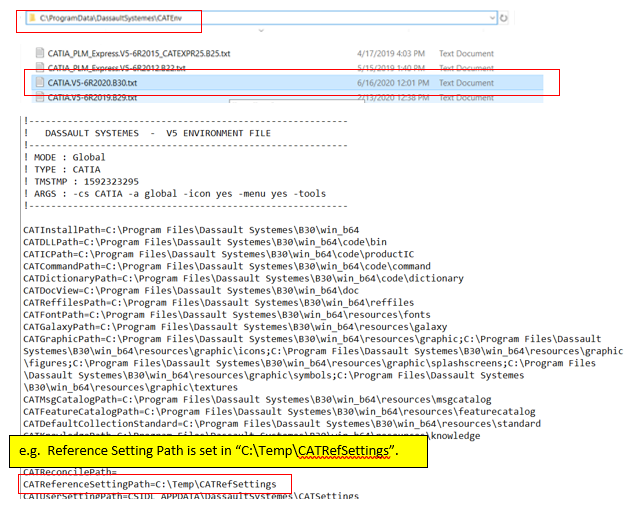Click the CATDictionaryPath line
This screenshot has width=629, height=513.
(243, 278)
